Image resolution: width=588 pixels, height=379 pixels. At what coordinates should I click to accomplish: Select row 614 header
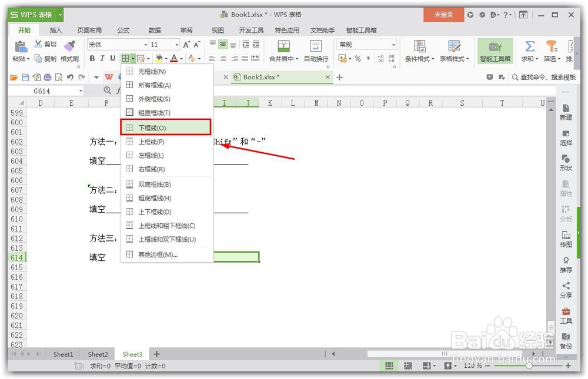point(17,257)
